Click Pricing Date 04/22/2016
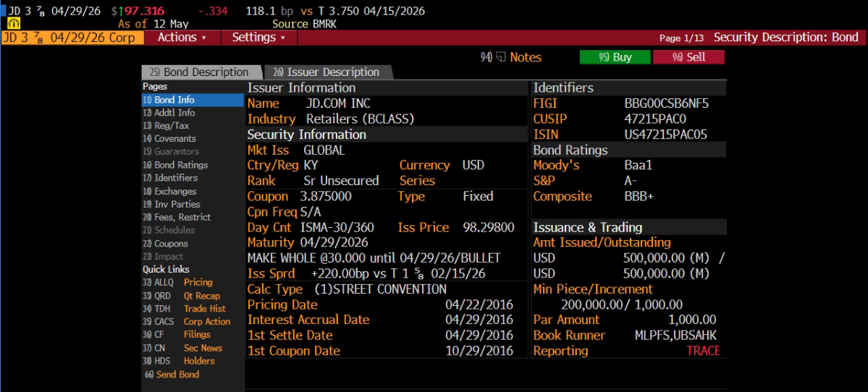This screenshot has height=392, width=868. (479, 304)
